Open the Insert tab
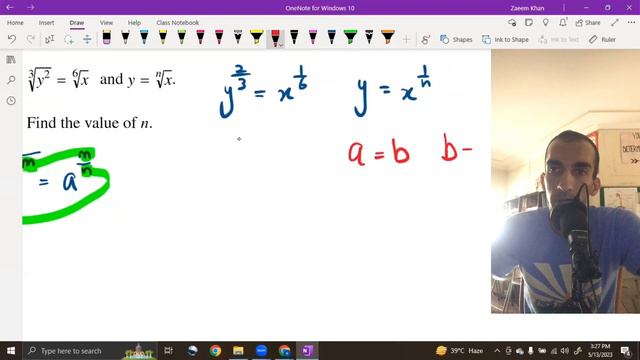640x360 pixels. [x=46, y=23]
